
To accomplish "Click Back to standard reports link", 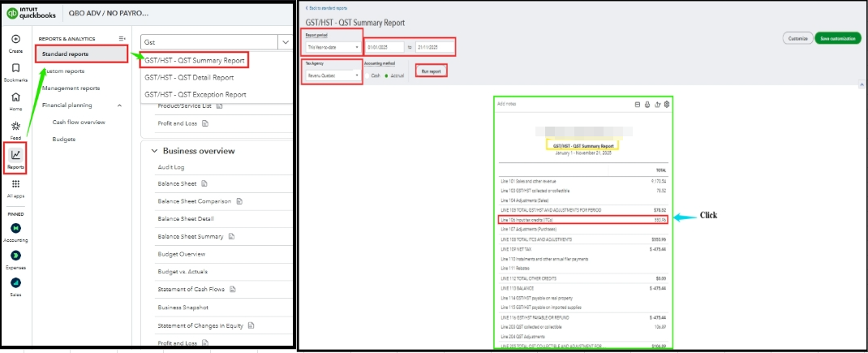I will pyautogui.click(x=327, y=8).
